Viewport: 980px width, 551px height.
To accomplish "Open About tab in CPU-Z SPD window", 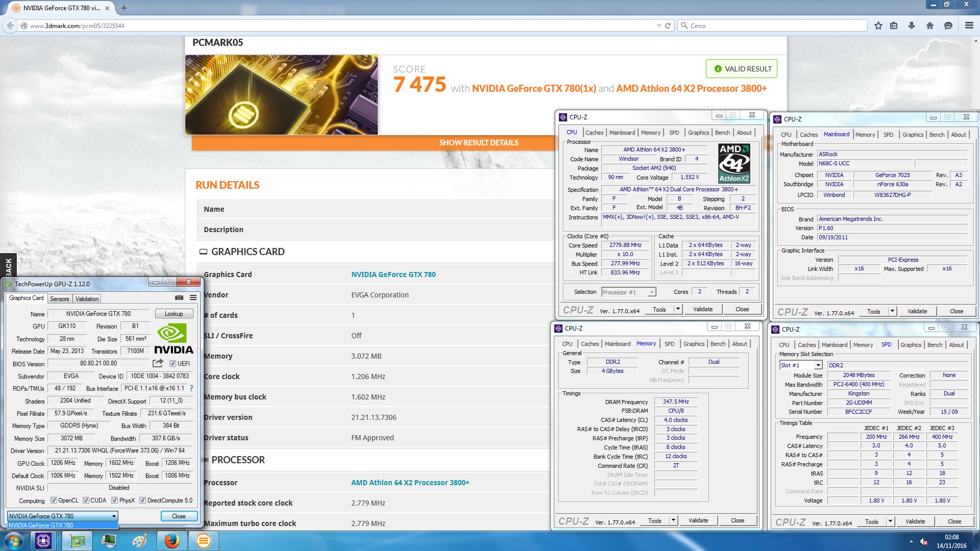I will click(957, 345).
